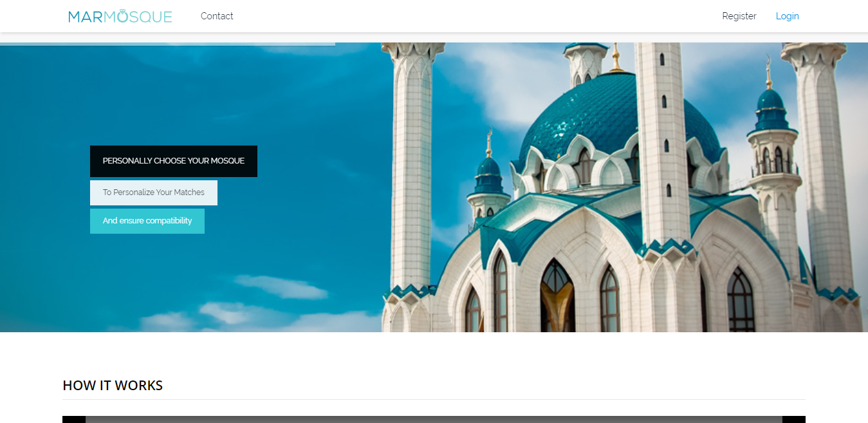Viewport: 868px width, 423px height.
Task: Click the How It Works heading
Action: (x=113, y=386)
